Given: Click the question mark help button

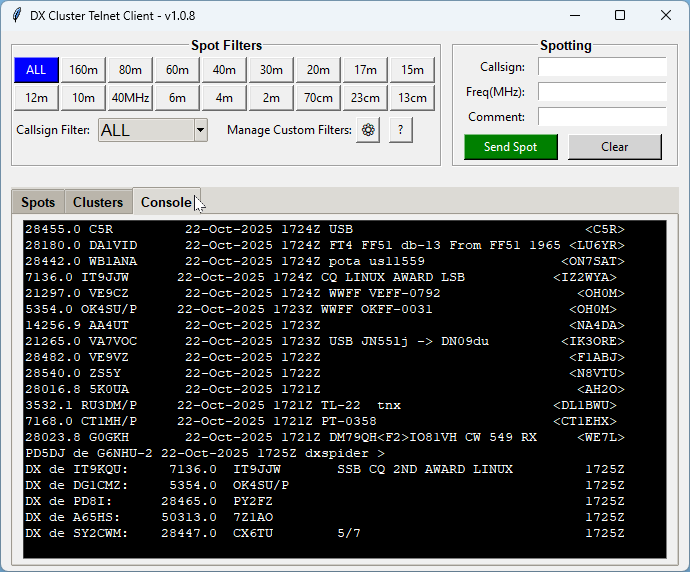Looking at the screenshot, I should [401, 130].
